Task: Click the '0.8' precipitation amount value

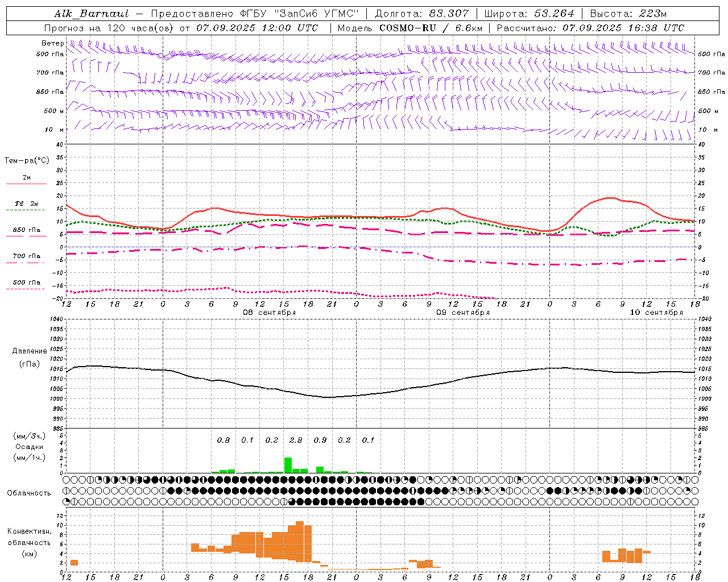Action: pyautogui.click(x=224, y=440)
